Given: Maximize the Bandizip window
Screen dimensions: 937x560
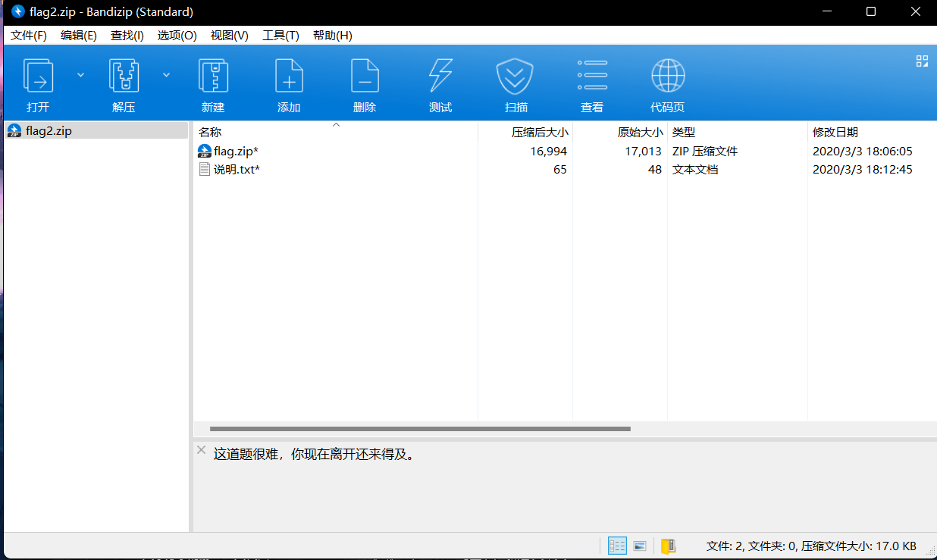Looking at the screenshot, I should [x=871, y=11].
